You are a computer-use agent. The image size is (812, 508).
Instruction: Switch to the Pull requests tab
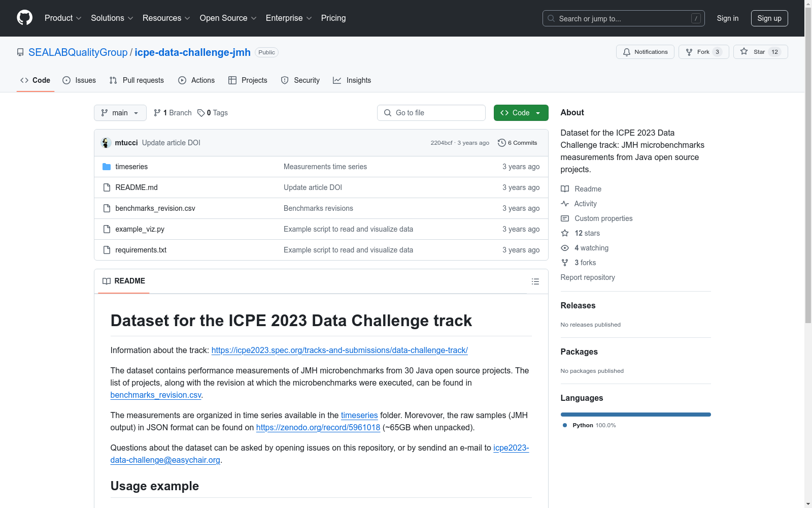[137, 80]
